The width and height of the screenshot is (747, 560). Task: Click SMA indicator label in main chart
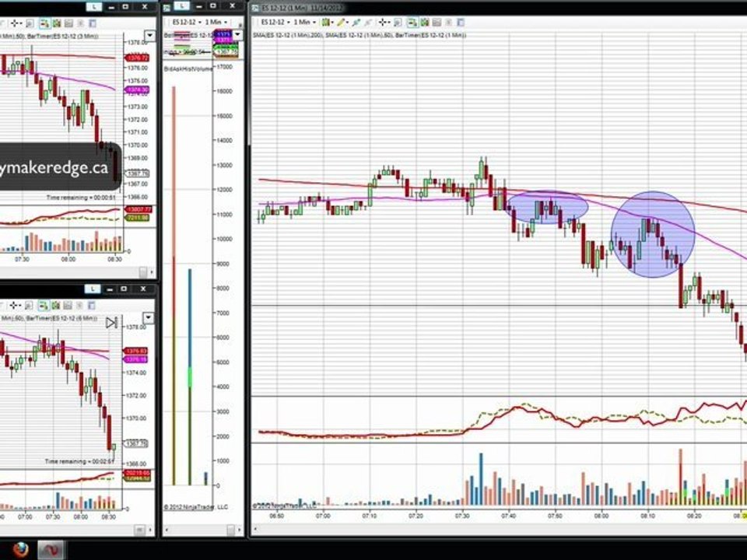pos(359,35)
